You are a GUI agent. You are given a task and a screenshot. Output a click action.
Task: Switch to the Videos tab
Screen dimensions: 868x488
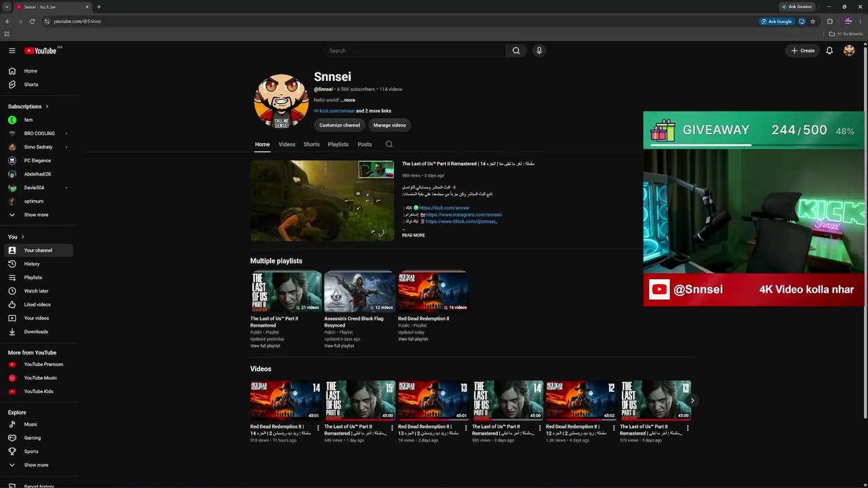[287, 144]
